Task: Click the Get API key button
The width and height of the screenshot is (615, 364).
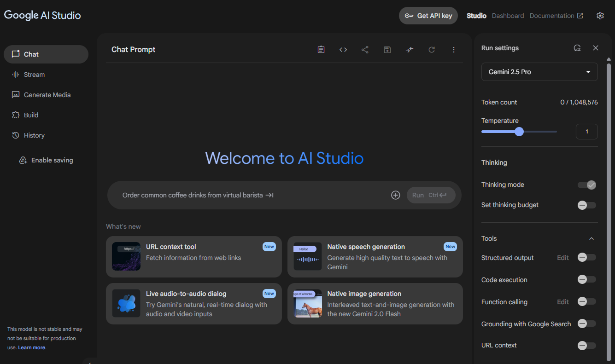Action: click(428, 16)
